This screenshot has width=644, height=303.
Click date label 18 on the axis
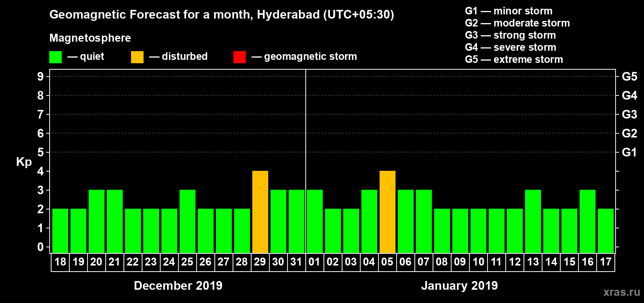pyautogui.click(x=60, y=262)
